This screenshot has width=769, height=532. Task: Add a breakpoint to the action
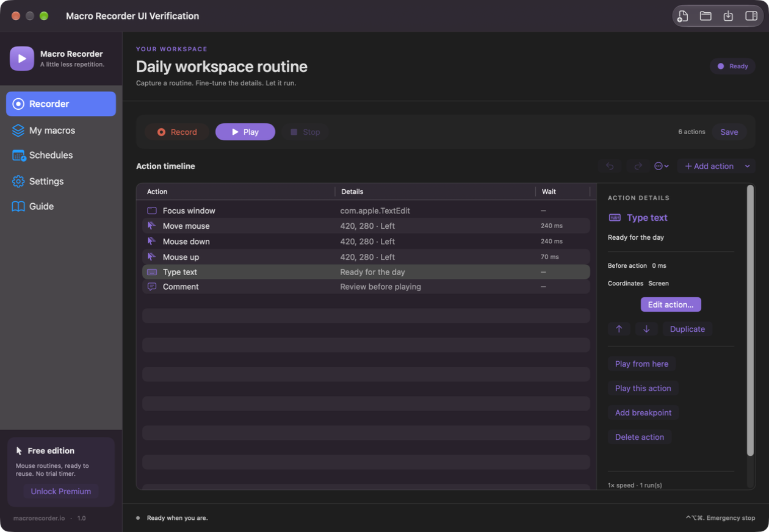643,412
